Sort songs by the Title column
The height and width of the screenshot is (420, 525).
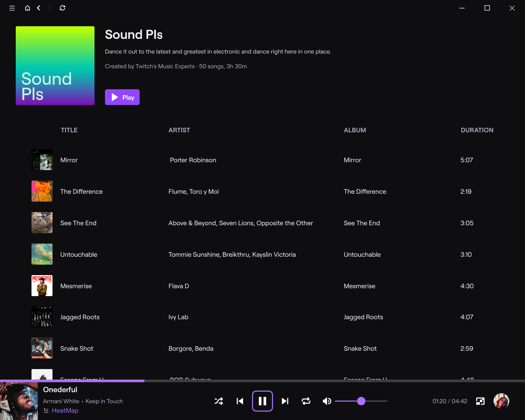click(69, 130)
